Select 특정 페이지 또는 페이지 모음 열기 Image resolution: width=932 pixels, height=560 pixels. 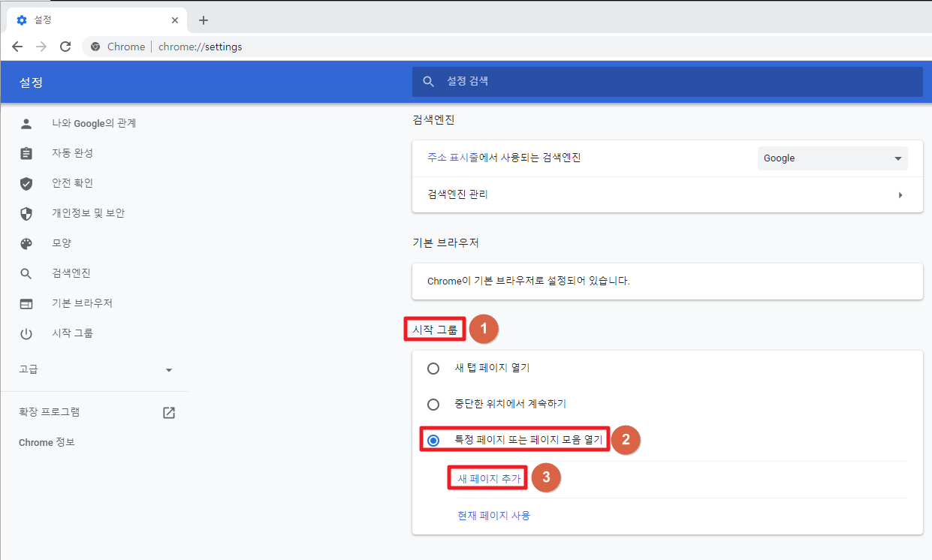pos(433,440)
